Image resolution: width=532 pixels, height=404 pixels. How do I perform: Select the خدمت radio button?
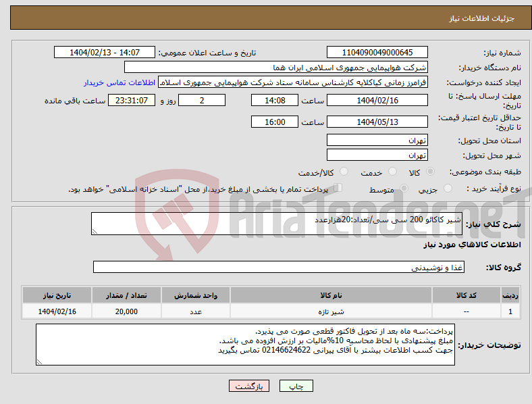point(392,172)
